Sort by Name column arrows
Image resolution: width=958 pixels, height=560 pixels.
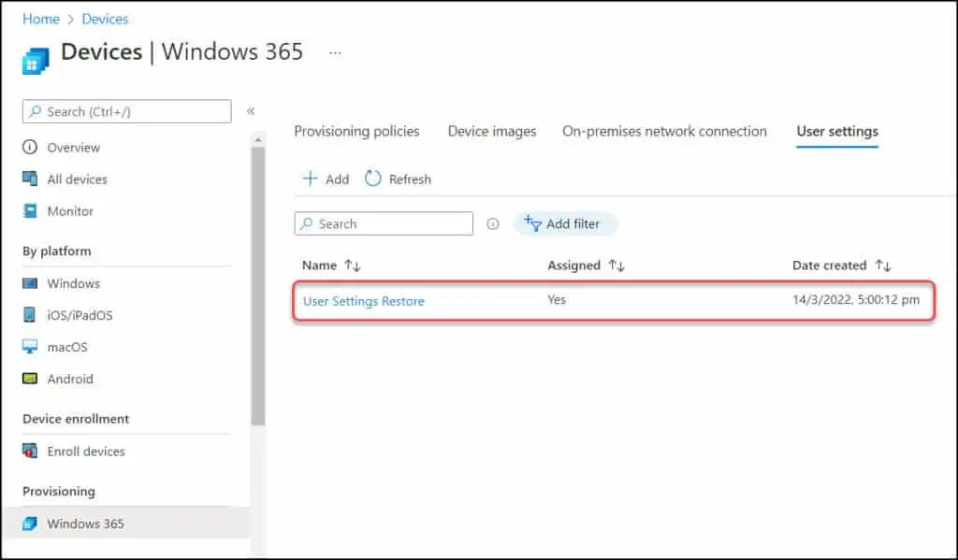pyautogui.click(x=353, y=266)
